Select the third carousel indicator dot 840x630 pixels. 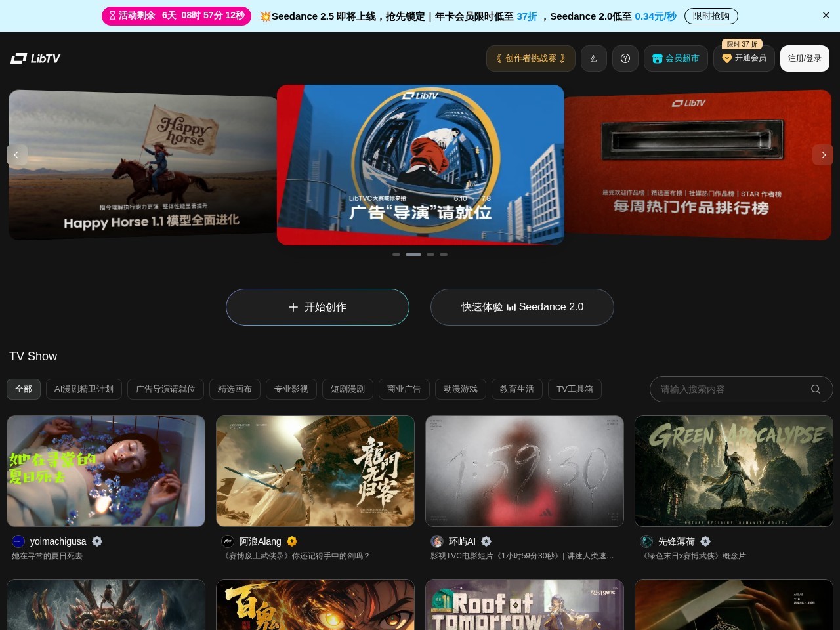430,255
